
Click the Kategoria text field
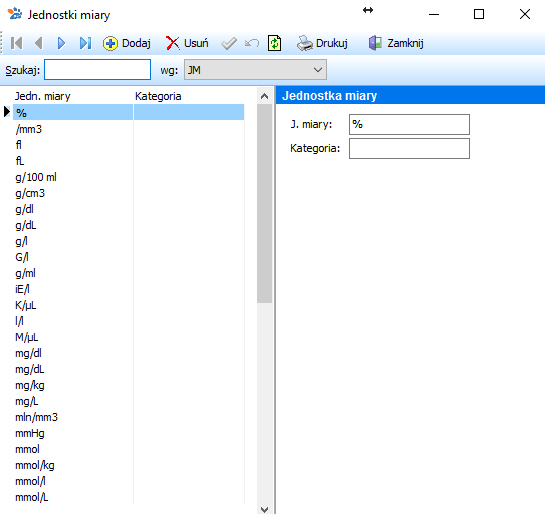pos(409,148)
